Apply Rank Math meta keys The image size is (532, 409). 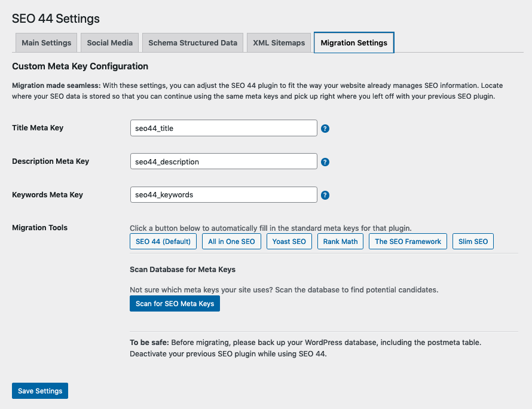pos(341,242)
